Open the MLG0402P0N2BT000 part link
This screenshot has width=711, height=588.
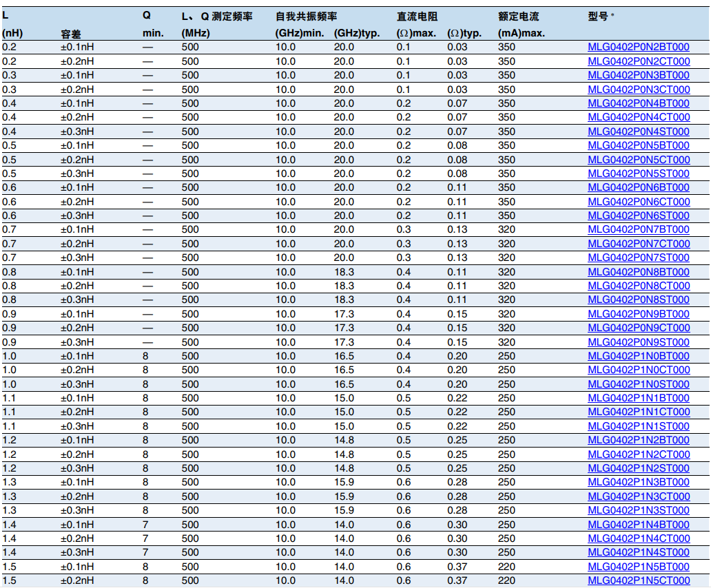[638, 48]
